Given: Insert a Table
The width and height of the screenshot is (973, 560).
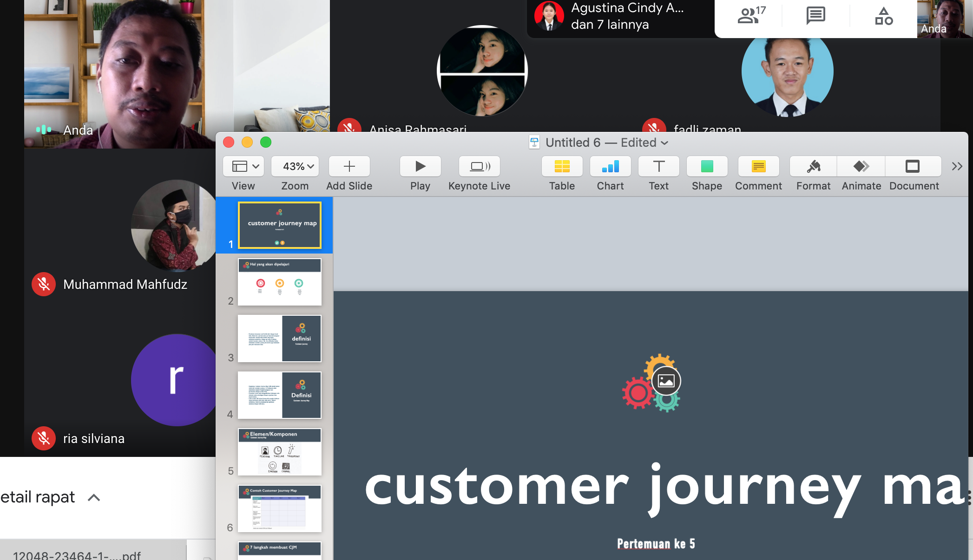Looking at the screenshot, I should click(x=562, y=166).
